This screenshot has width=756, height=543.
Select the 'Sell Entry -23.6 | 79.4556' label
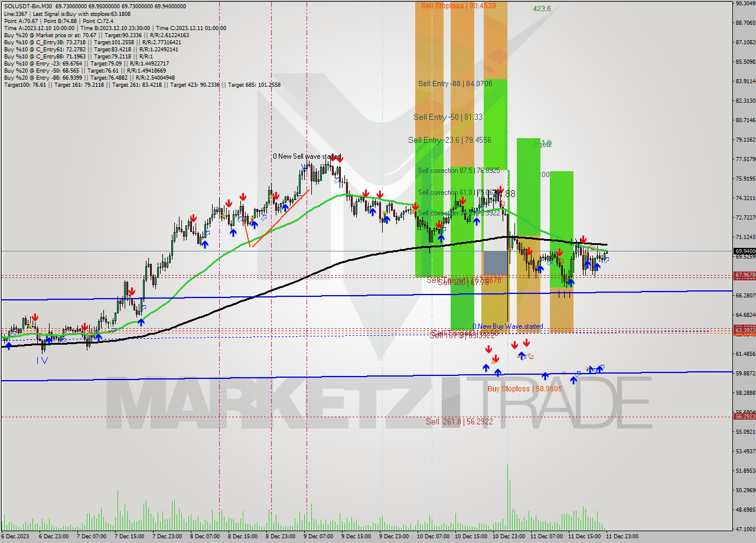click(x=449, y=140)
